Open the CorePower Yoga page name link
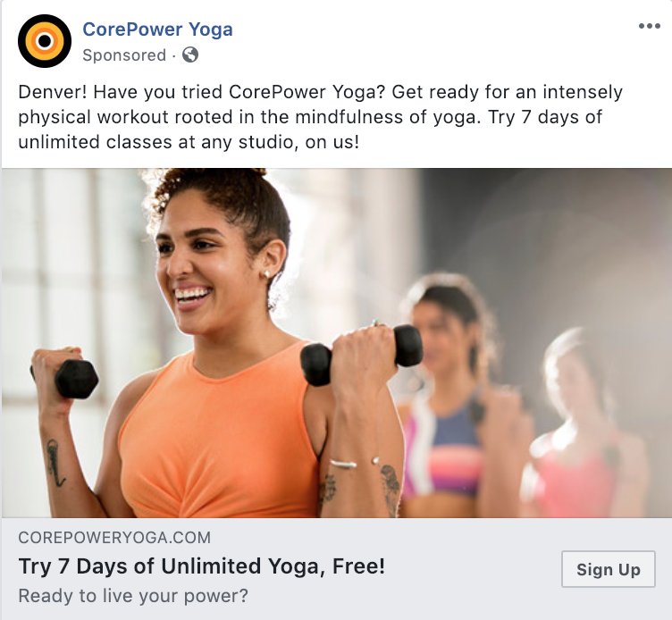Image resolution: width=672 pixels, height=620 pixels. coord(157,29)
